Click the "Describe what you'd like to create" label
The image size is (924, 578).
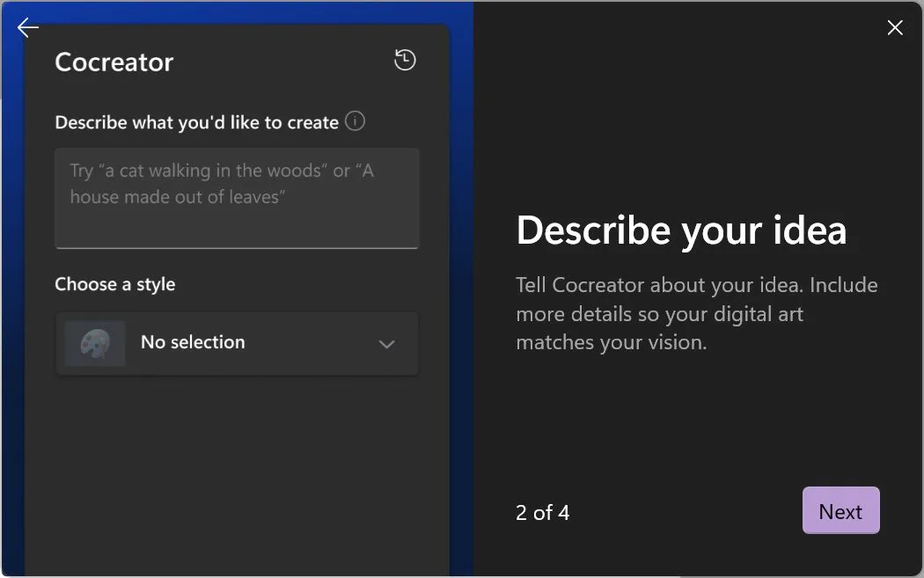point(197,122)
